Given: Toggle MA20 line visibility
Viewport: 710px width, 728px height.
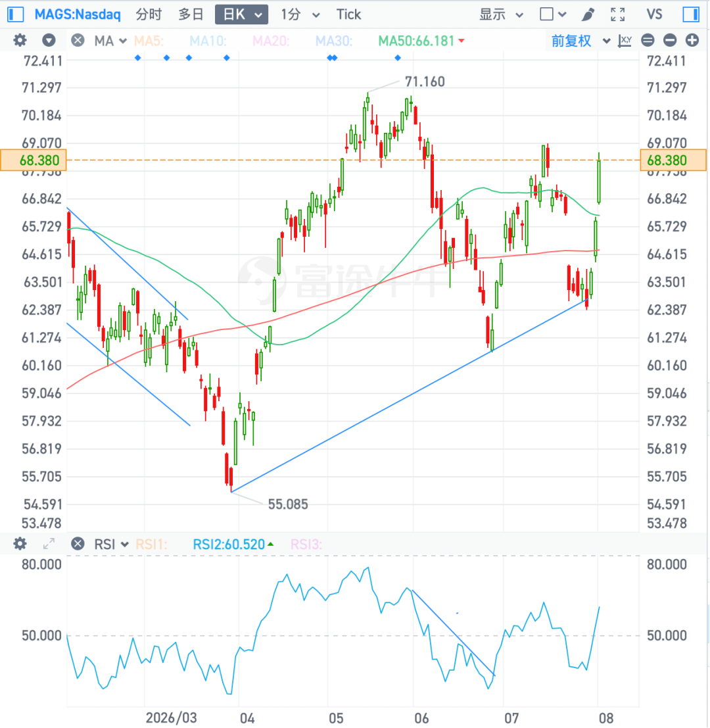Looking at the screenshot, I should pos(271,41).
